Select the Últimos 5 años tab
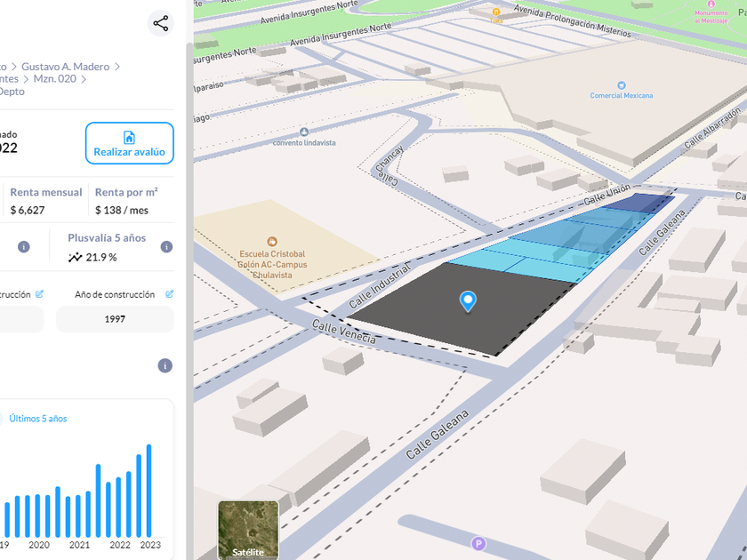747x560 pixels. [x=38, y=419]
